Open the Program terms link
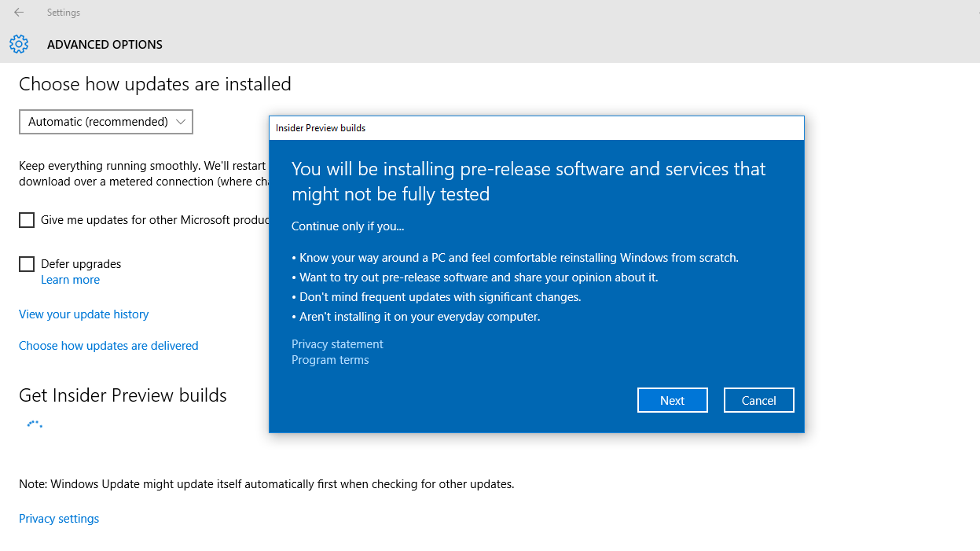 tap(330, 360)
